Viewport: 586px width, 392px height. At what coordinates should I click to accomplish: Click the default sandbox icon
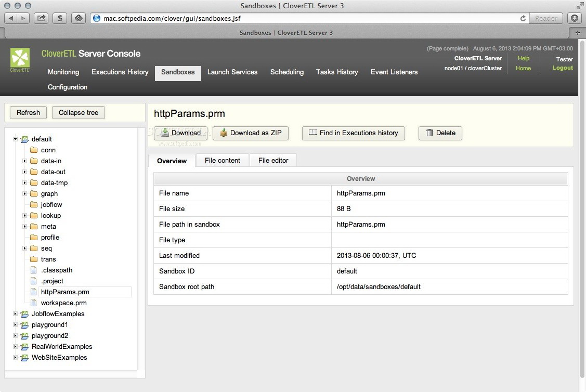24,139
